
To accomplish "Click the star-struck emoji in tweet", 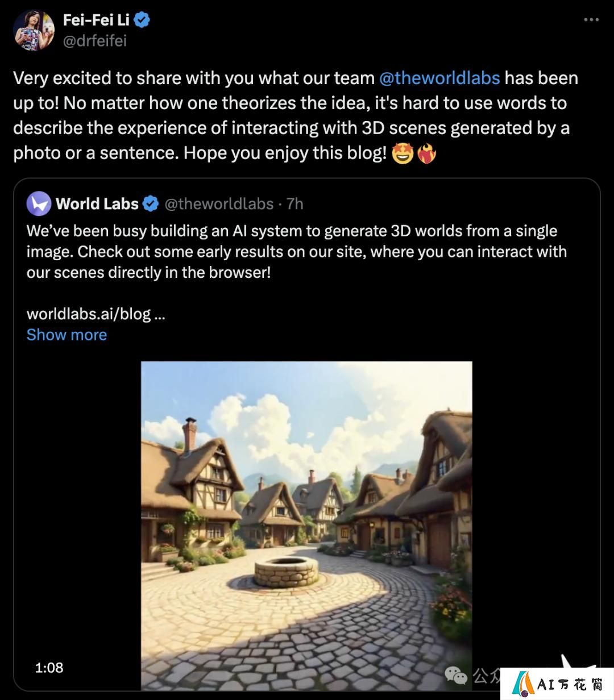I will tap(403, 153).
